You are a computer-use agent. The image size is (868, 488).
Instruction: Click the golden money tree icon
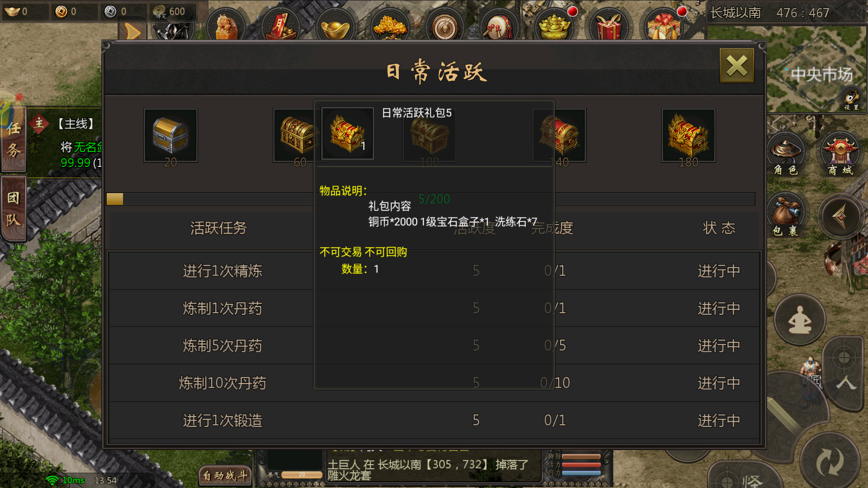[x=390, y=25]
